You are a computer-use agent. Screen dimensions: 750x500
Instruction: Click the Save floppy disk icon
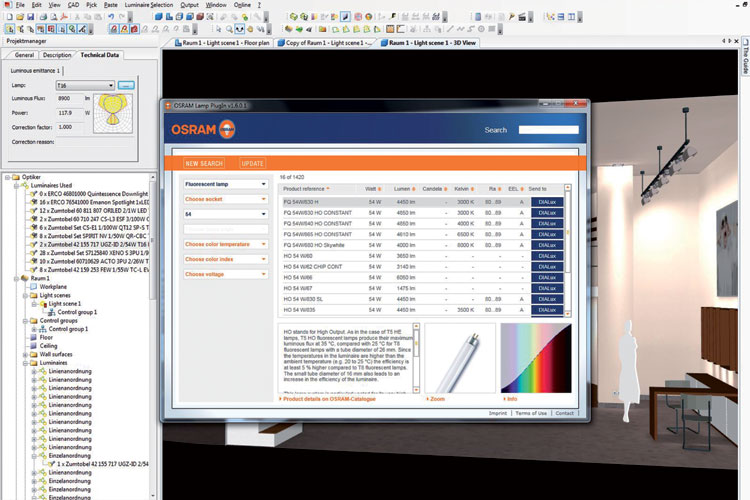pos(30,17)
